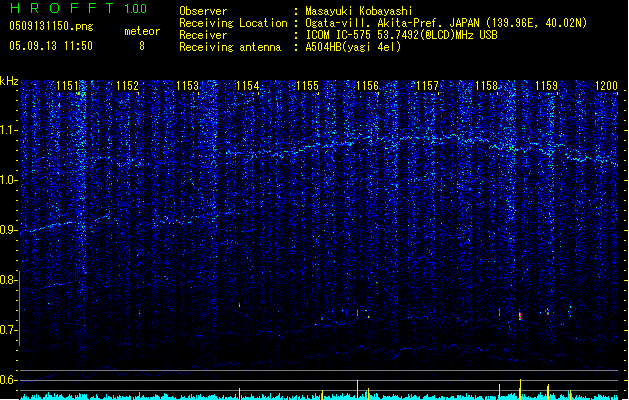Click the 1200 time marker
The height and width of the screenshot is (400, 629).
pos(606,87)
